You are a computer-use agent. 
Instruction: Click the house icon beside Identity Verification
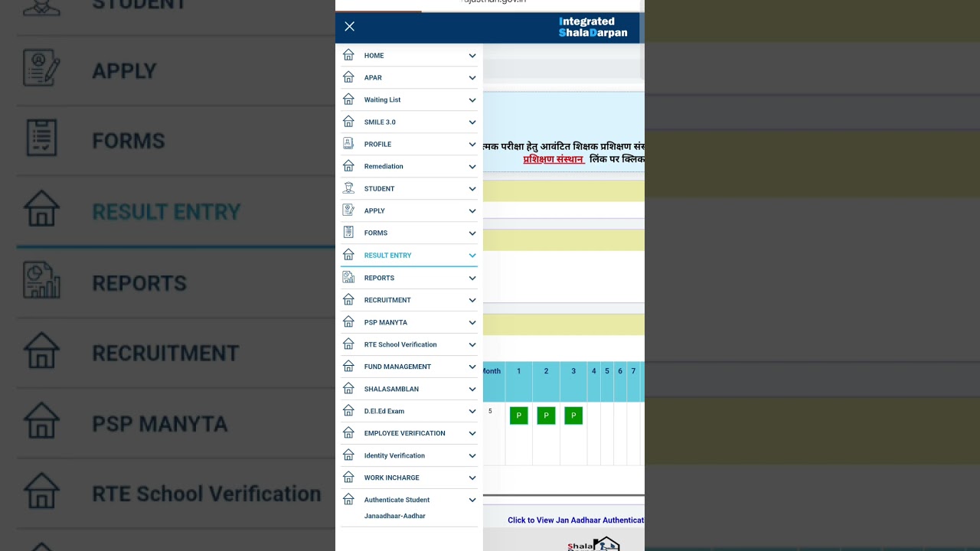pyautogui.click(x=348, y=455)
